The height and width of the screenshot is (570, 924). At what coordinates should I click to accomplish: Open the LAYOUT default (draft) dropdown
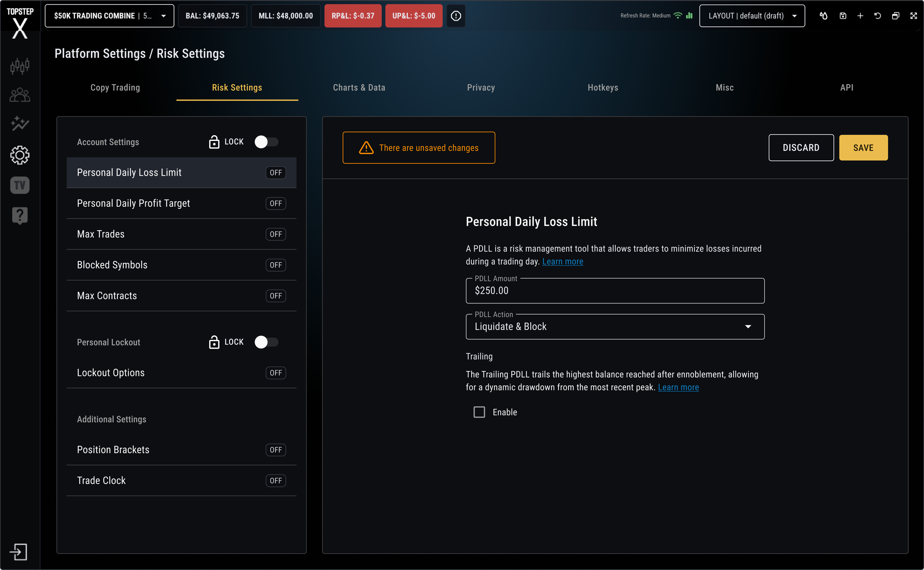pos(752,16)
